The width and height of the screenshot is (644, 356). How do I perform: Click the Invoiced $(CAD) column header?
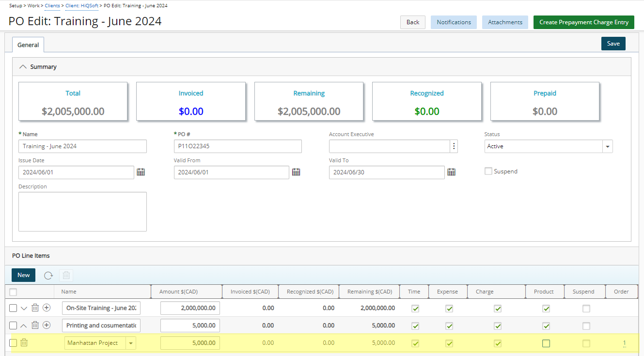coord(250,292)
